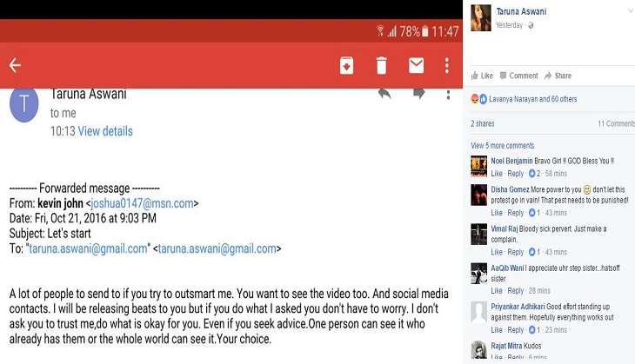Like the Facebook post
This screenshot has width=635, height=364.
point(482,76)
